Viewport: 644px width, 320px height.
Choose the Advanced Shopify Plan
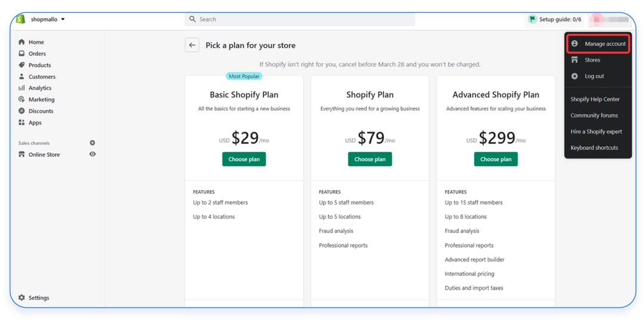(x=496, y=159)
